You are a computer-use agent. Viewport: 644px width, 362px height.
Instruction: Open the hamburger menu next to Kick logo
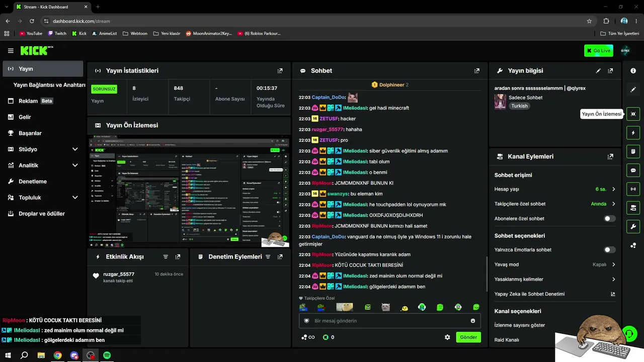tap(11, 51)
